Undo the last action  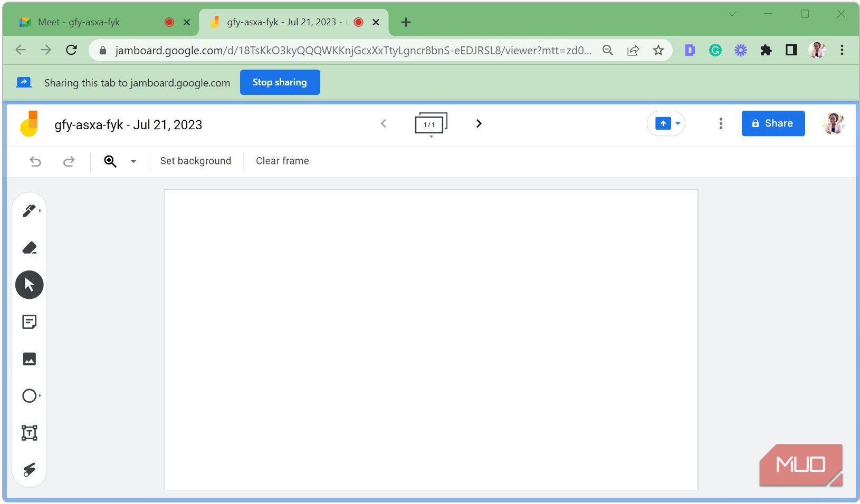[35, 161]
